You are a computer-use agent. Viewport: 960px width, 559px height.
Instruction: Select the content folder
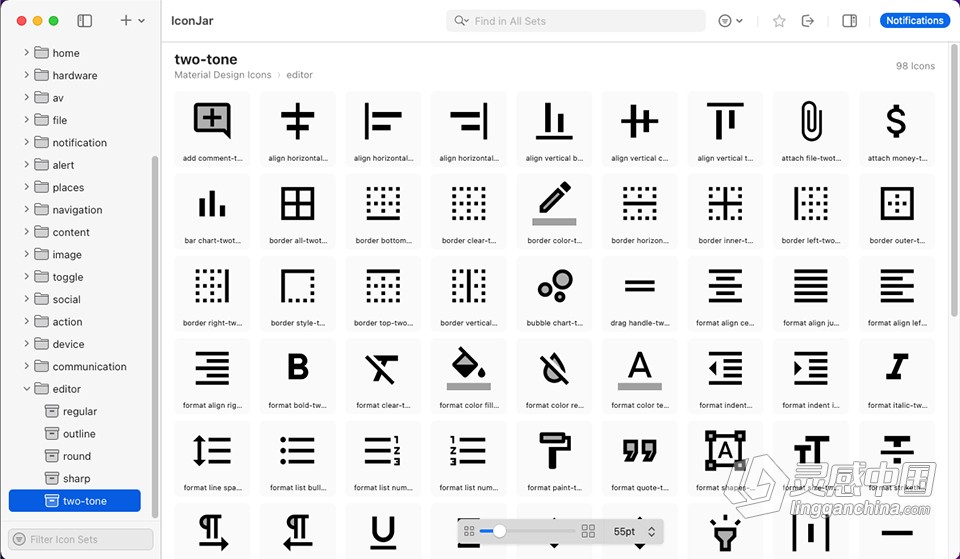[x=62, y=232]
